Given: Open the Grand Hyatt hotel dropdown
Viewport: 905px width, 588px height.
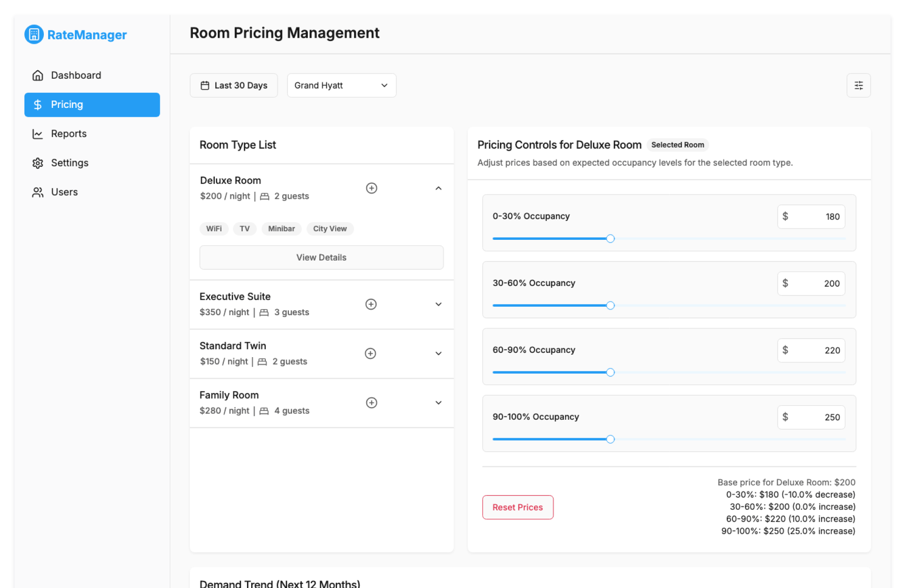Looking at the screenshot, I should click(x=341, y=85).
